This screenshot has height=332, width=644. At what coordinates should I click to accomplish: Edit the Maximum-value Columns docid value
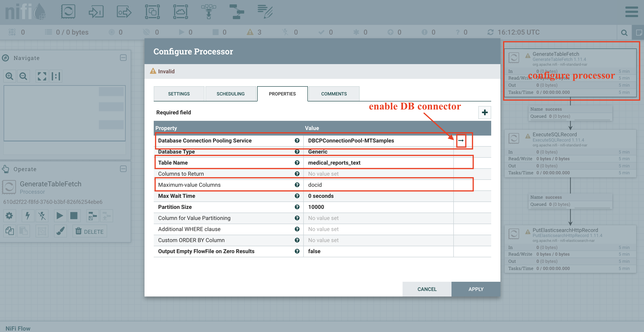point(378,185)
